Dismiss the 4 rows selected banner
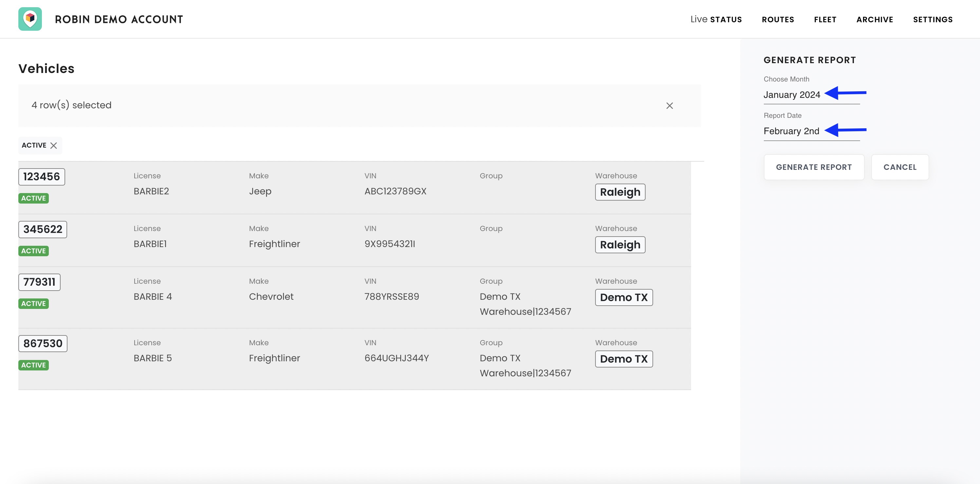The image size is (980, 484). click(x=669, y=106)
